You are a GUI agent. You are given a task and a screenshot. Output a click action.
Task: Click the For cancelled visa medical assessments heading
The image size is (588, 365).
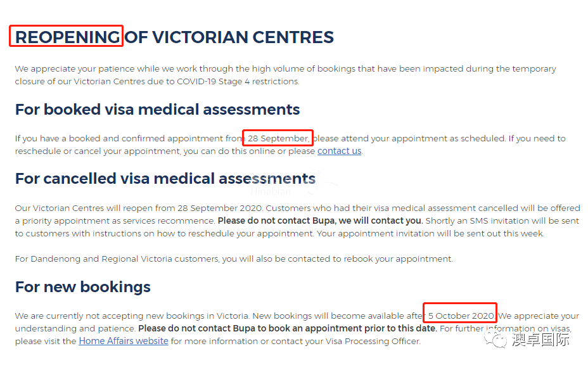point(165,179)
